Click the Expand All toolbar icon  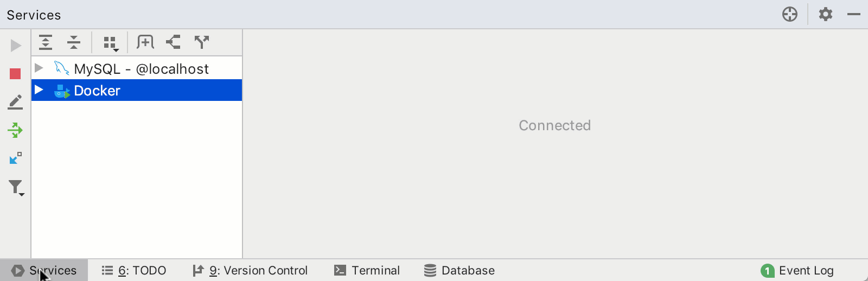pyautogui.click(x=46, y=42)
